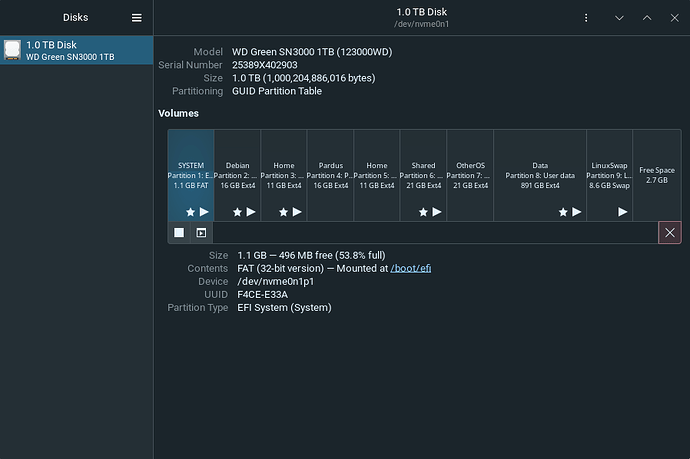Screen dimensions: 690x459
Task: Select the Free Space 2.7 GB block
Action: (x=657, y=175)
